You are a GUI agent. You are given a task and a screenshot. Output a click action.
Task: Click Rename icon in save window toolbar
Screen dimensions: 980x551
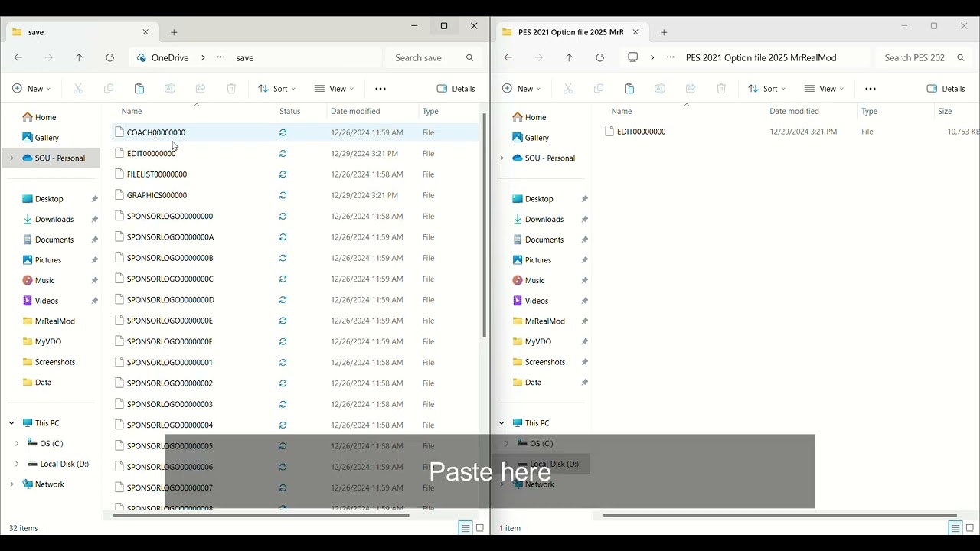tap(170, 89)
